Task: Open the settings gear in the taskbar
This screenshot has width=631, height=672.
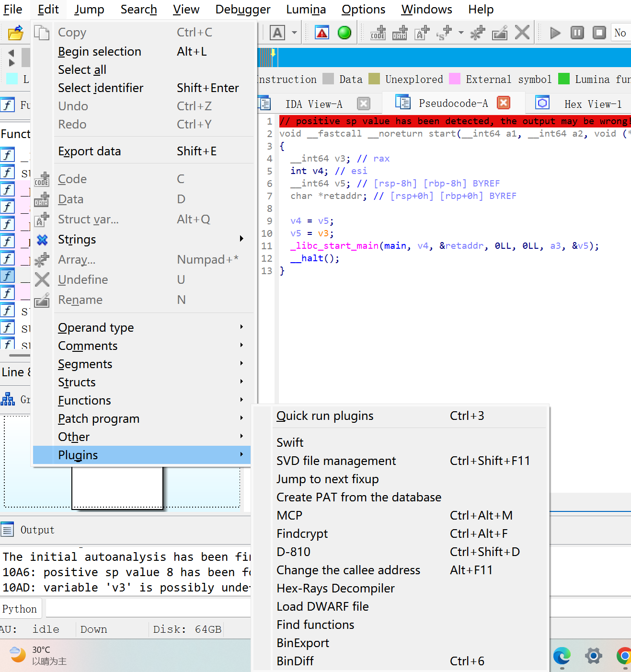Action: pyautogui.click(x=594, y=656)
